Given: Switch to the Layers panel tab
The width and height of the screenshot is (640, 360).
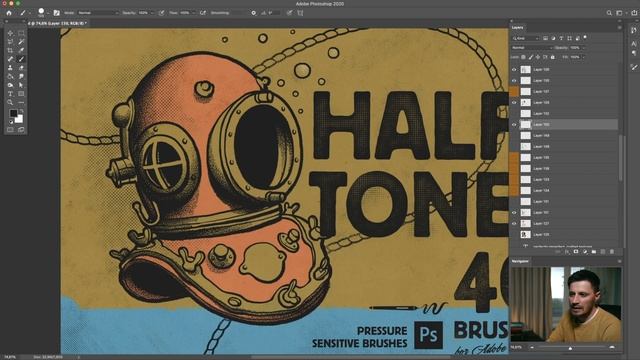Looking at the screenshot, I should pyautogui.click(x=518, y=27).
